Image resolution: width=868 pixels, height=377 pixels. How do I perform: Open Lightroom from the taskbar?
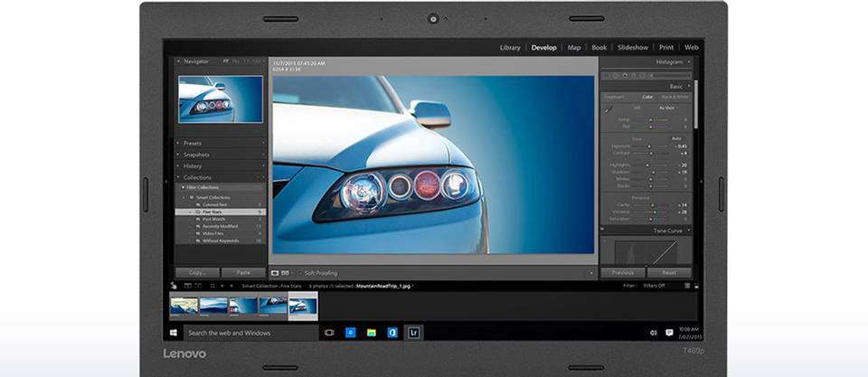coord(413,333)
